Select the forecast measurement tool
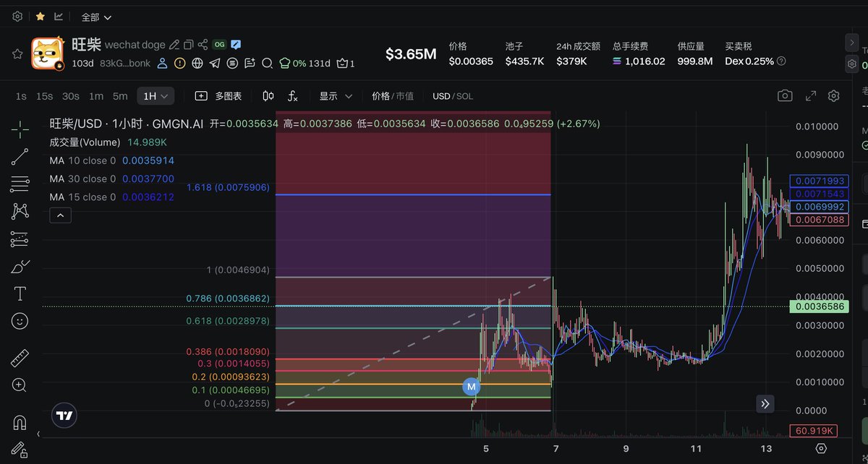868x464 pixels. (20, 239)
